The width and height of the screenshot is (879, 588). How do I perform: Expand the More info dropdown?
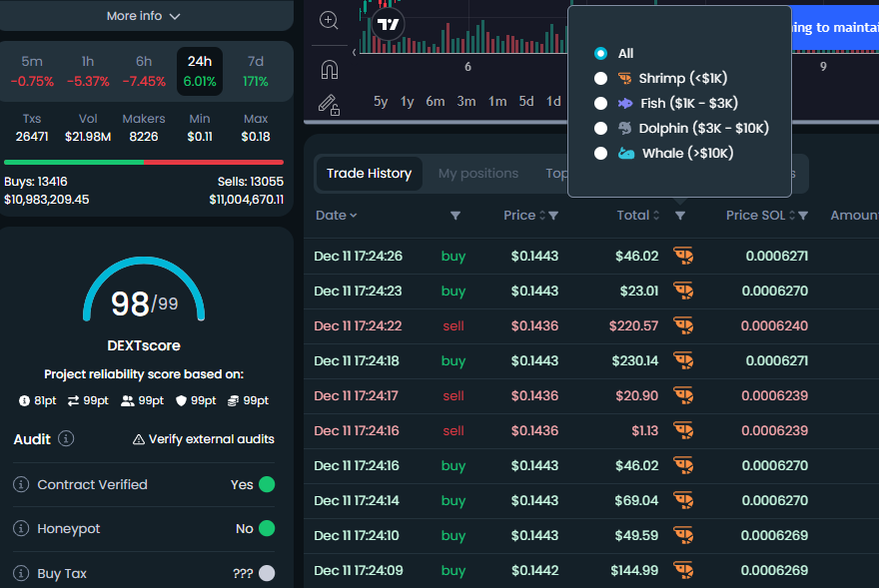146,16
